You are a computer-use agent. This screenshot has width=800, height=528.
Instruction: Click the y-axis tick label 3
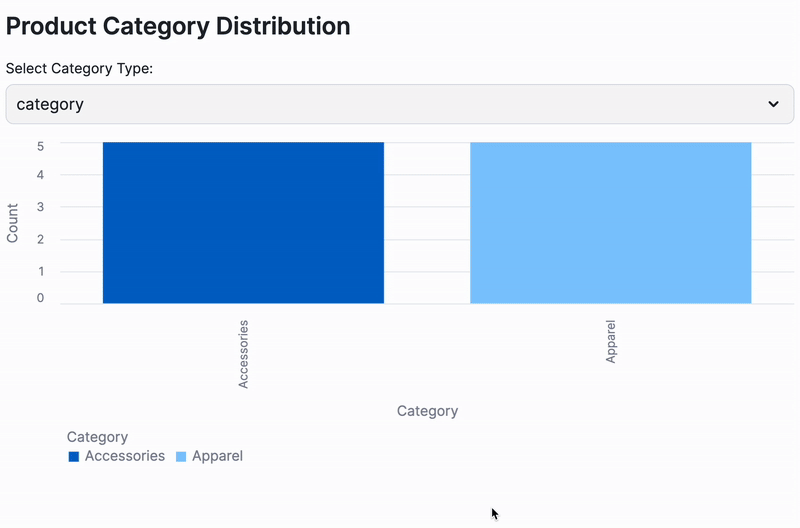click(x=40, y=207)
